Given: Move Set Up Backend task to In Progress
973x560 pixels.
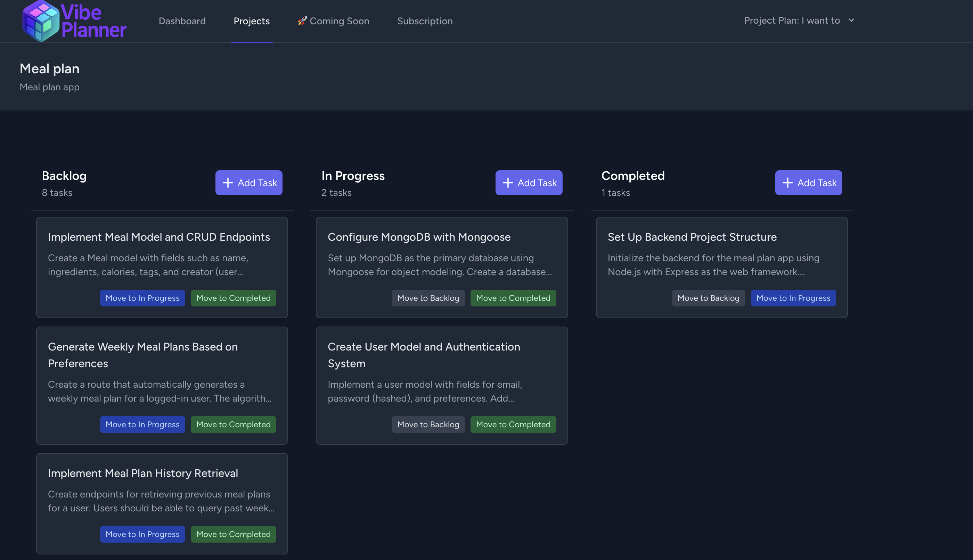Looking at the screenshot, I should point(793,298).
